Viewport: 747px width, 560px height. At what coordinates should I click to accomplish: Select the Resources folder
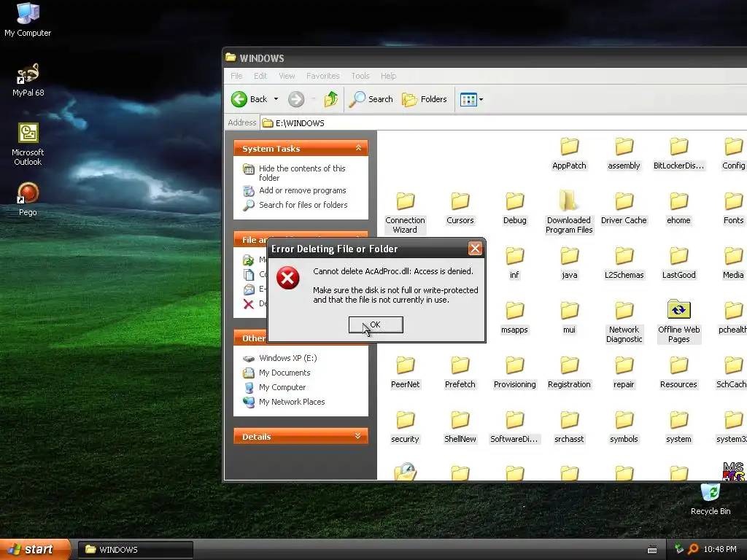(678, 373)
